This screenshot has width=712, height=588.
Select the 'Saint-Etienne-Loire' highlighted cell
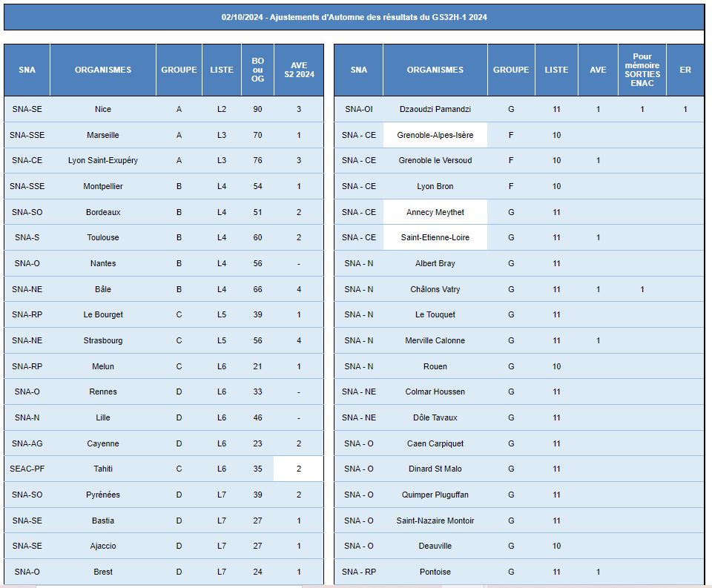pyautogui.click(x=435, y=237)
